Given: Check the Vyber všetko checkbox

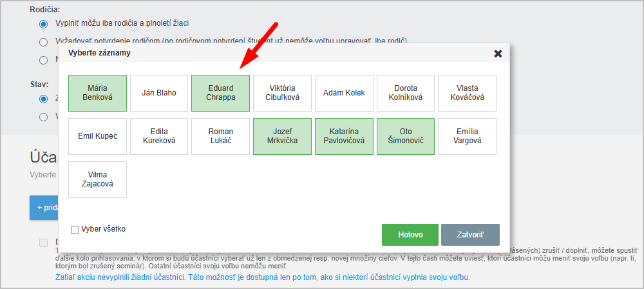Looking at the screenshot, I should 75,229.
